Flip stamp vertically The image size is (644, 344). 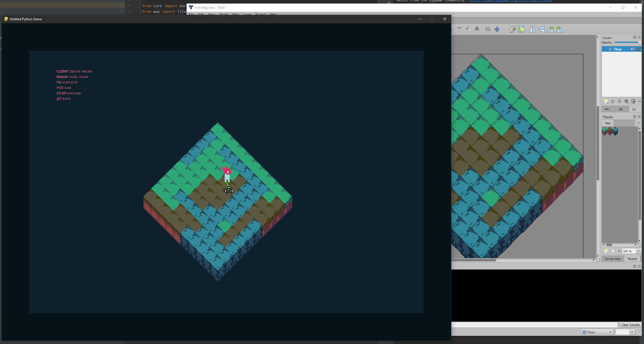point(542,29)
